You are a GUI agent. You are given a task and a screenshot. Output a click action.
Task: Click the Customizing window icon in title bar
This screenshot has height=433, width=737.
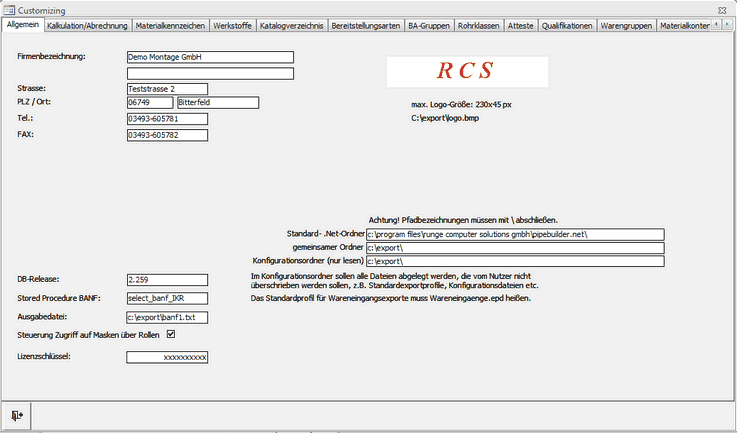tap(9, 9)
